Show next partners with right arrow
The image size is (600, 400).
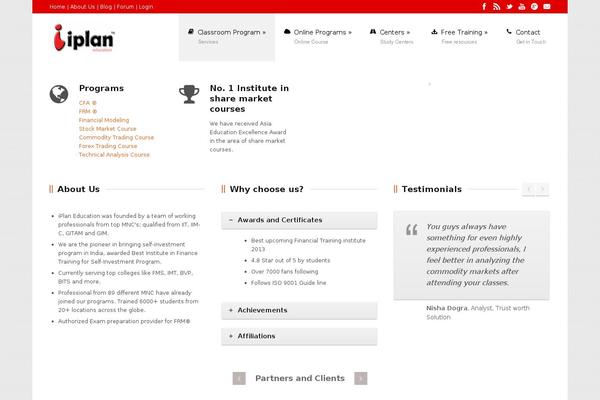click(361, 378)
